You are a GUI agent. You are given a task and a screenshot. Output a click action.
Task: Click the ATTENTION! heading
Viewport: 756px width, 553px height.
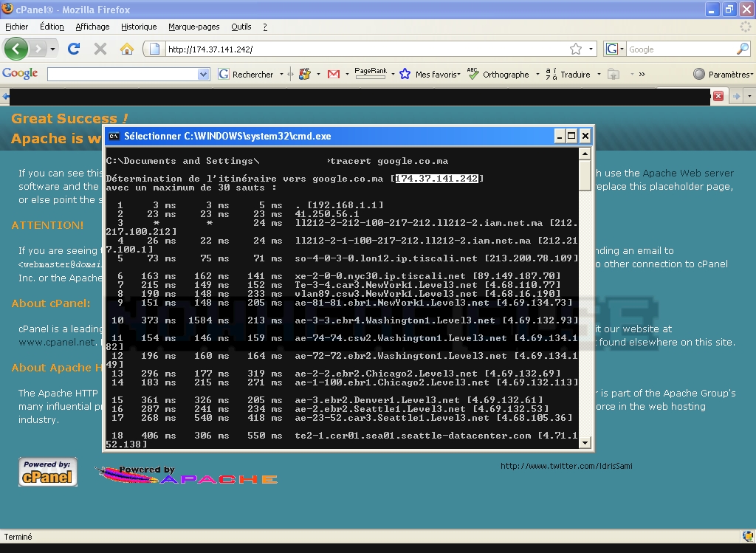point(47,225)
